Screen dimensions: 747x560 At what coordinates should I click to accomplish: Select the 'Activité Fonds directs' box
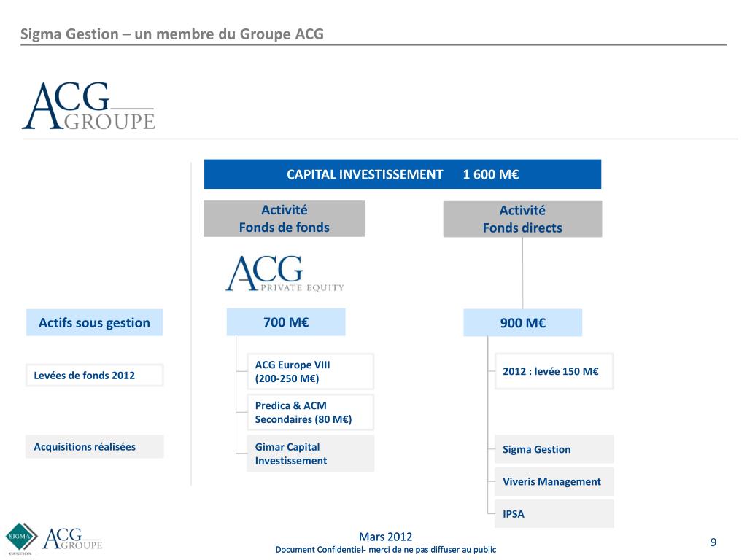pyautogui.click(x=522, y=219)
